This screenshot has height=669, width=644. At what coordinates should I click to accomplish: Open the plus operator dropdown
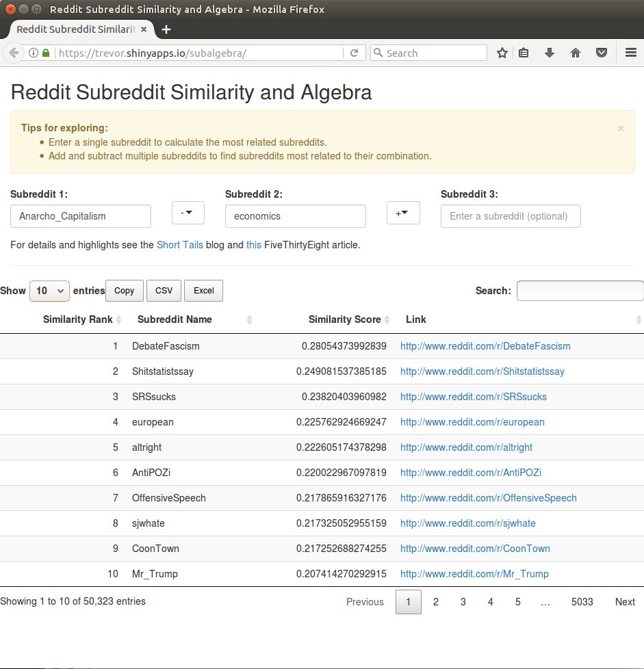click(403, 213)
